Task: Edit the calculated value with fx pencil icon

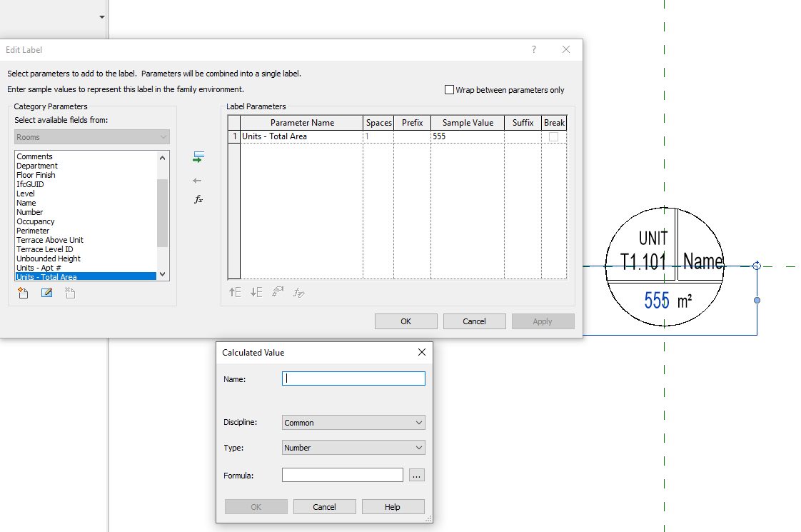Action: click(x=298, y=291)
